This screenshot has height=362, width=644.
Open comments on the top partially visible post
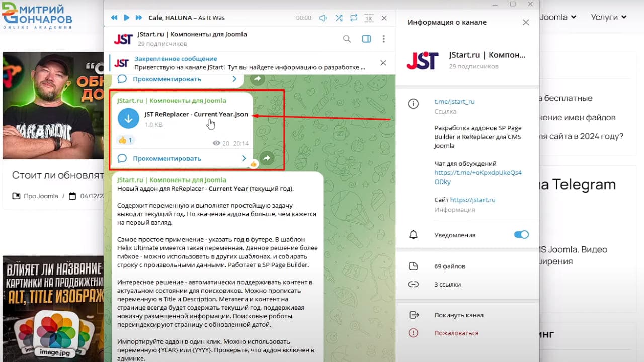[x=167, y=79]
